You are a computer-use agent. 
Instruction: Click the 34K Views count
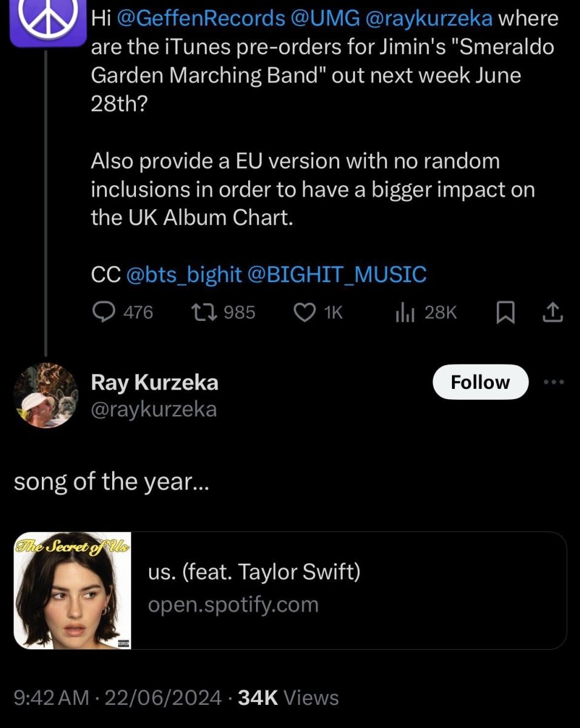click(288, 698)
